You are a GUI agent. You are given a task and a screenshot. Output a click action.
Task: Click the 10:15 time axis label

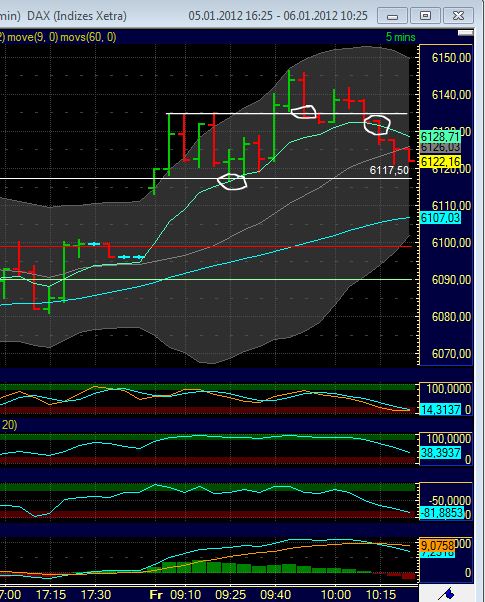(381, 595)
